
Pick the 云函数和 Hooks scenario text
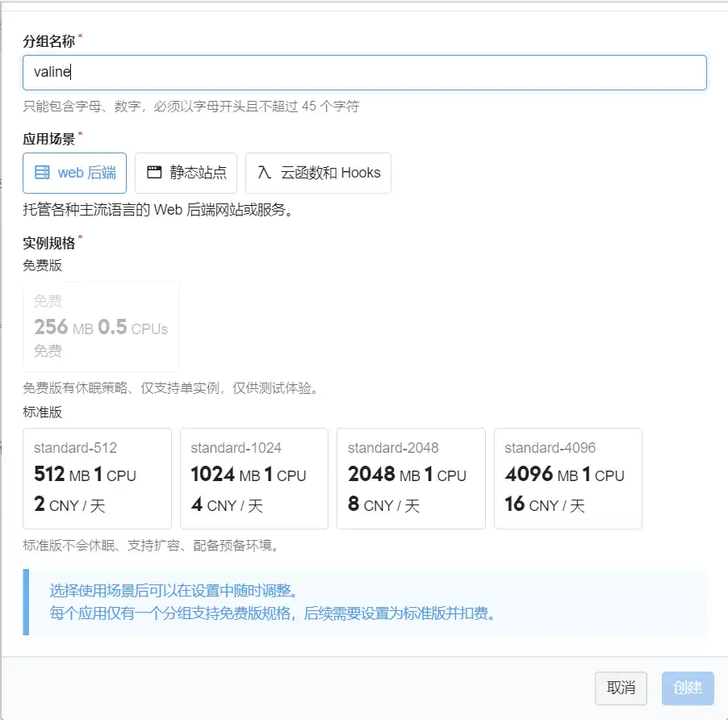coord(330,173)
